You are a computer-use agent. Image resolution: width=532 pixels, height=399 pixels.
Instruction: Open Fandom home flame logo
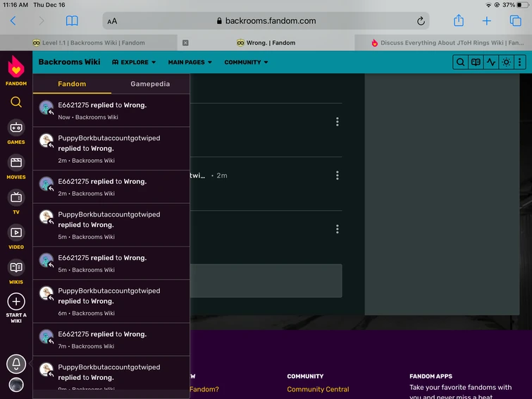point(16,70)
